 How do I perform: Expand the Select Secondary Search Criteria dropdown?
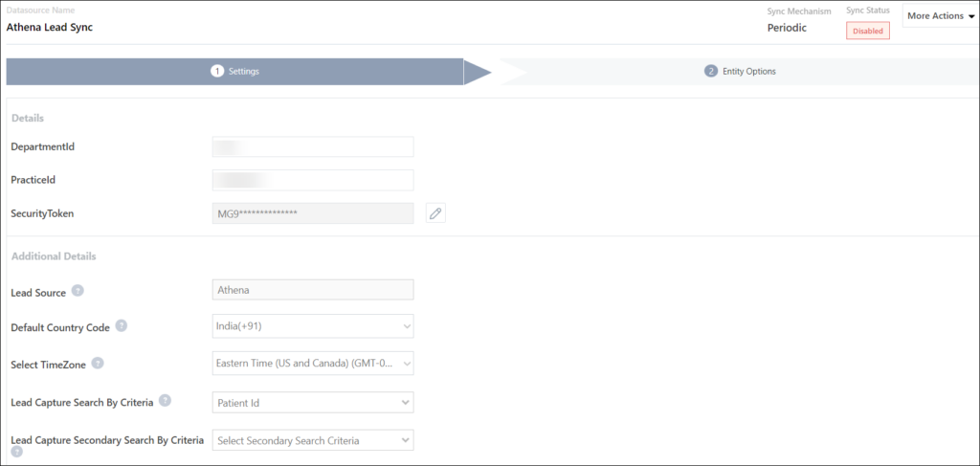[x=312, y=440]
